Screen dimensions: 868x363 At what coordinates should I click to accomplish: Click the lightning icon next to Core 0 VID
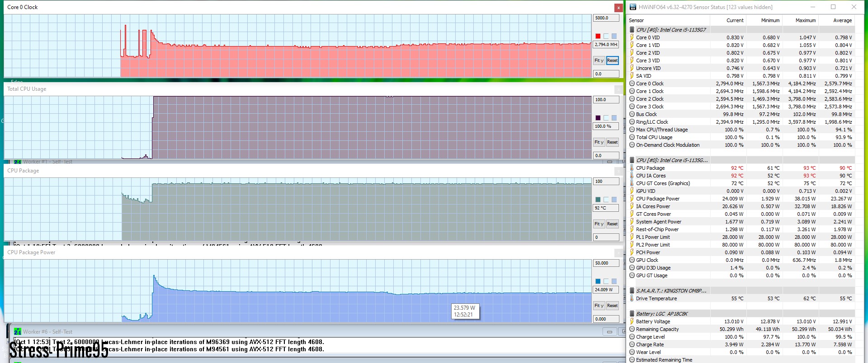[x=632, y=37]
